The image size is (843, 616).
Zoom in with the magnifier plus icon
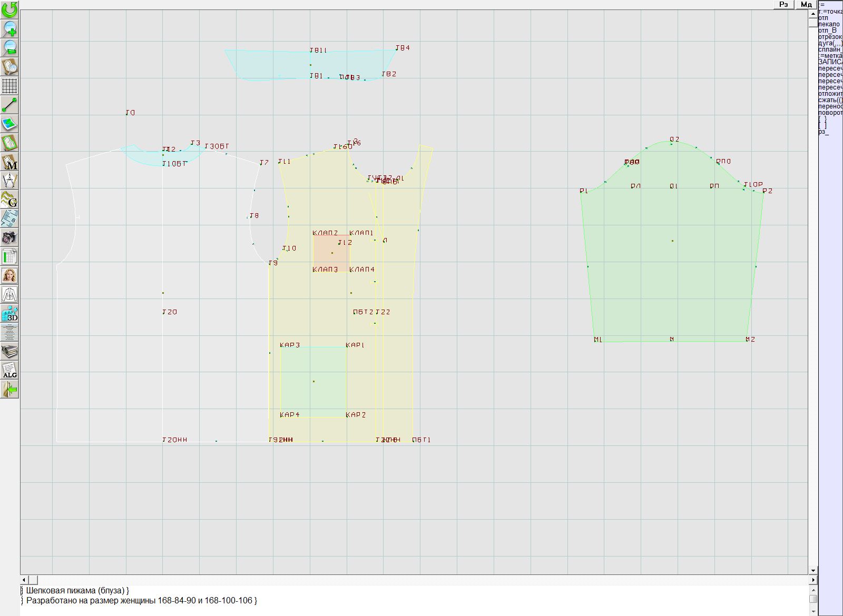9,28
